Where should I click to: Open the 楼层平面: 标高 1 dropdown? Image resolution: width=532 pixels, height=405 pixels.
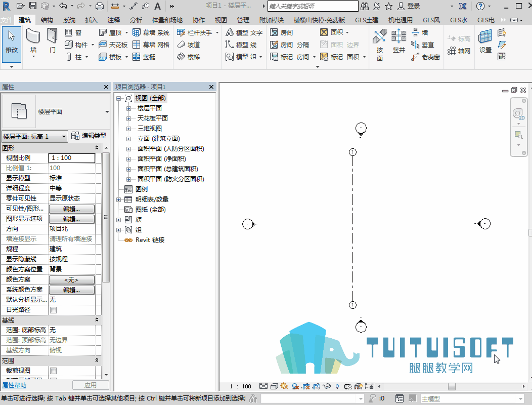coord(34,137)
